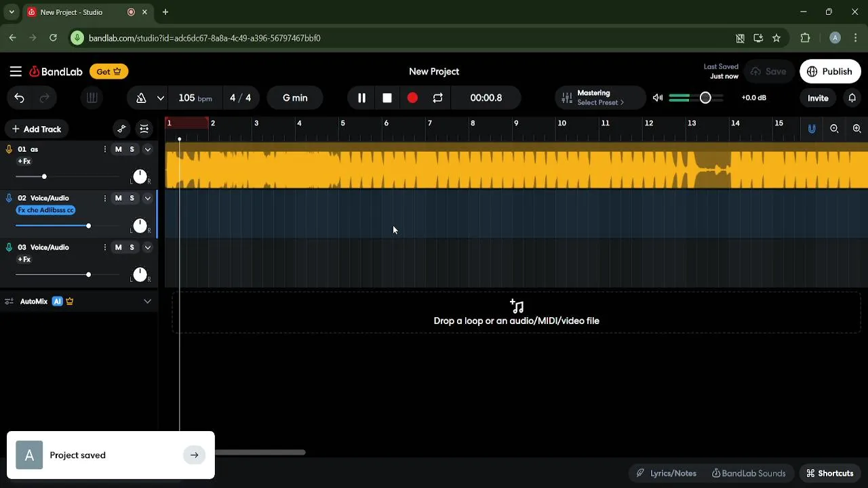Click the redo arrow

coord(45,98)
